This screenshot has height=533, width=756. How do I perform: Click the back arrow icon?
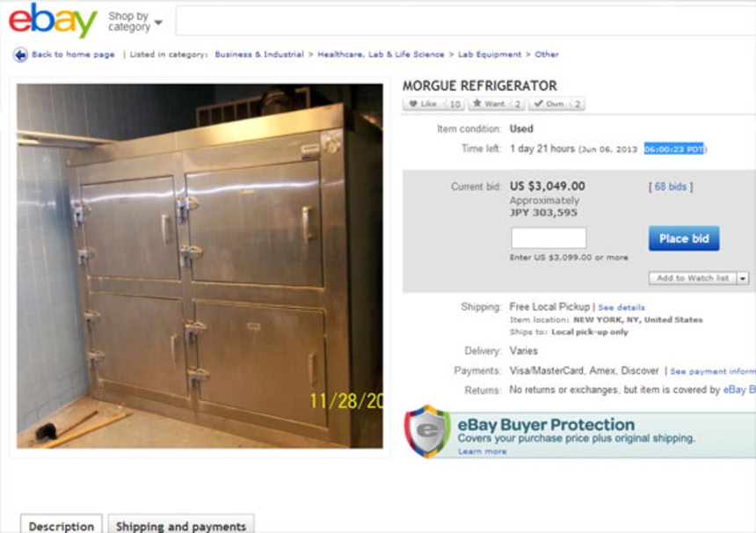click(x=20, y=55)
